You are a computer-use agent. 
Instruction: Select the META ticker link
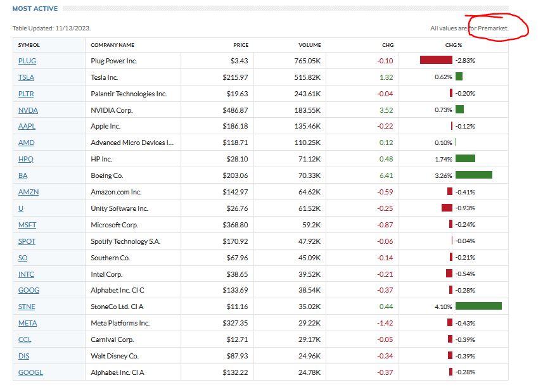pyautogui.click(x=28, y=323)
